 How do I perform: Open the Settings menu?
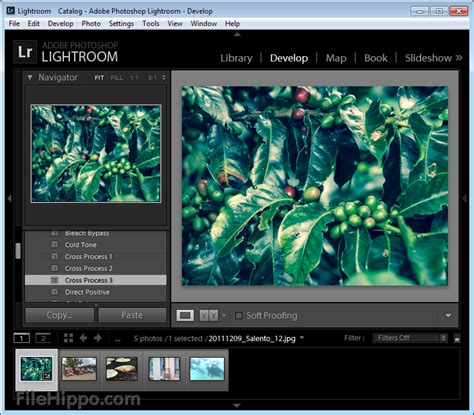point(121,24)
